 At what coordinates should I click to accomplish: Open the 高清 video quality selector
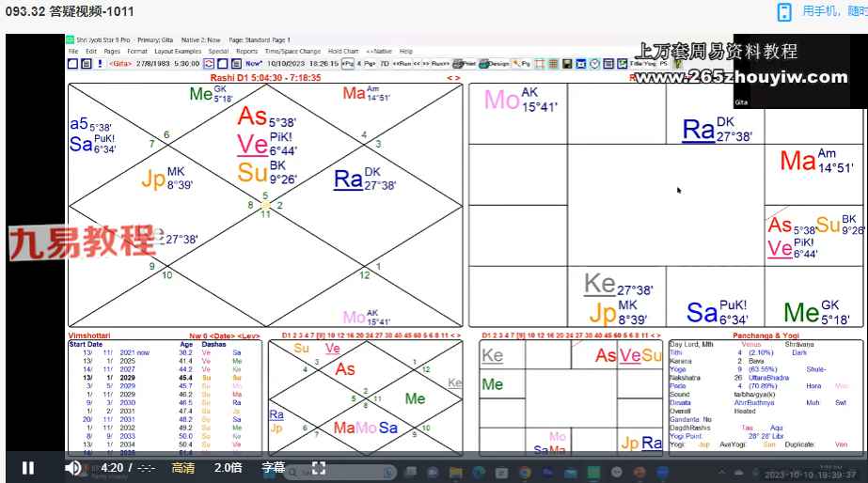coord(182,468)
